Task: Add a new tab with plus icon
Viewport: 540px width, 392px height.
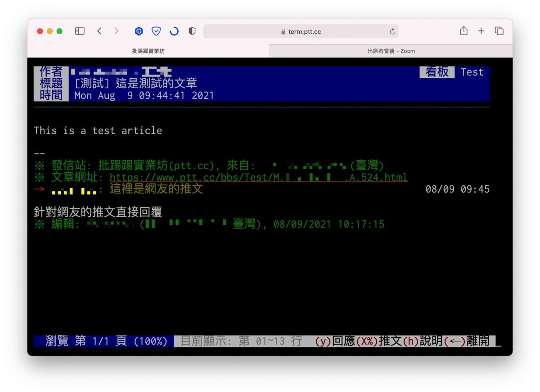Action: [x=481, y=31]
